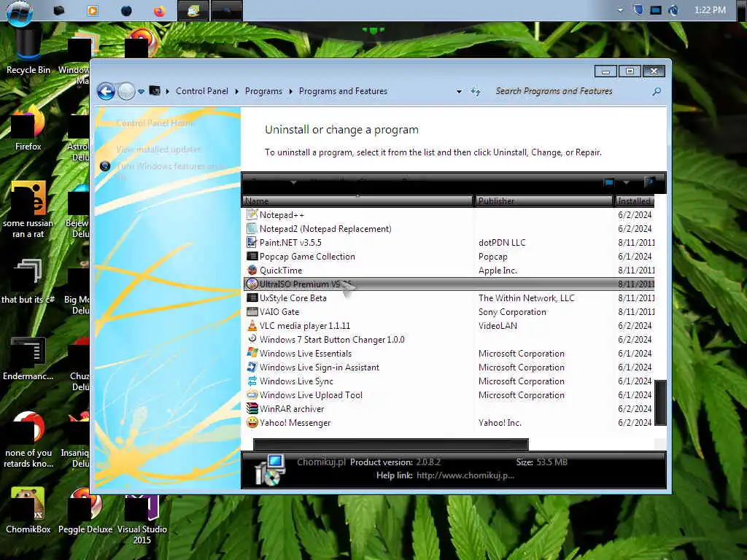Click the Windows features shield icon
The height and width of the screenshot is (560, 747).
pyautogui.click(x=105, y=166)
